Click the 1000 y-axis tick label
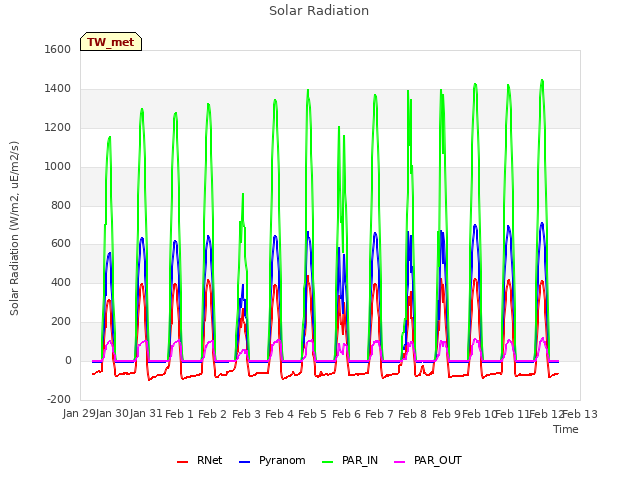The image size is (640, 480). click(x=58, y=167)
